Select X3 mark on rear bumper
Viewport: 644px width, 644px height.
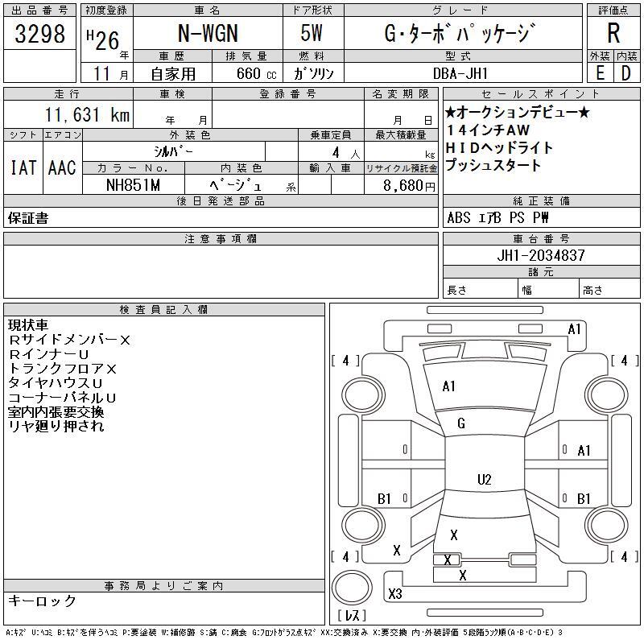(x=395, y=593)
